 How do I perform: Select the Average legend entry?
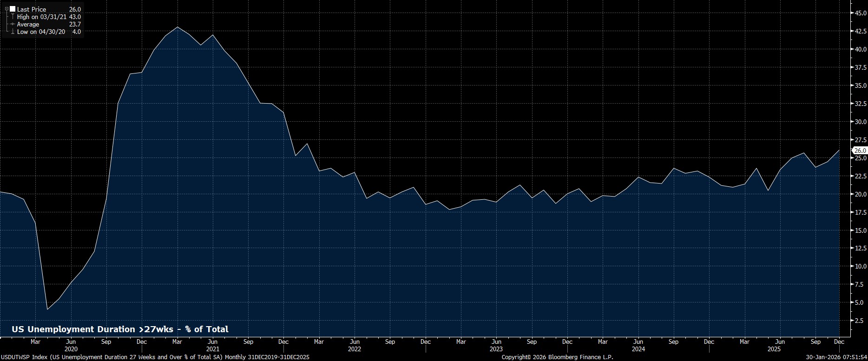28,24
